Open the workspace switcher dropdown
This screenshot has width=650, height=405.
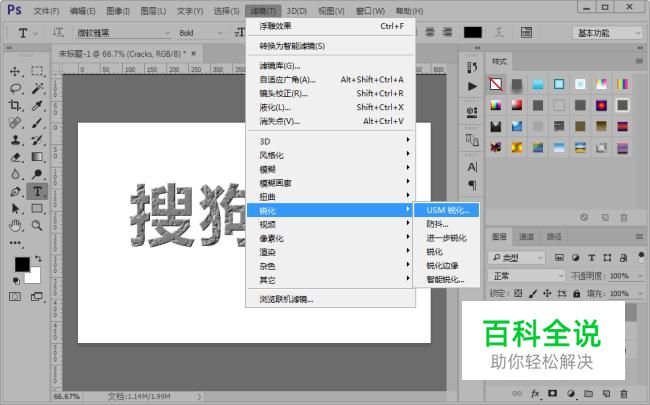pyautogui.click(x=608, y=33)
